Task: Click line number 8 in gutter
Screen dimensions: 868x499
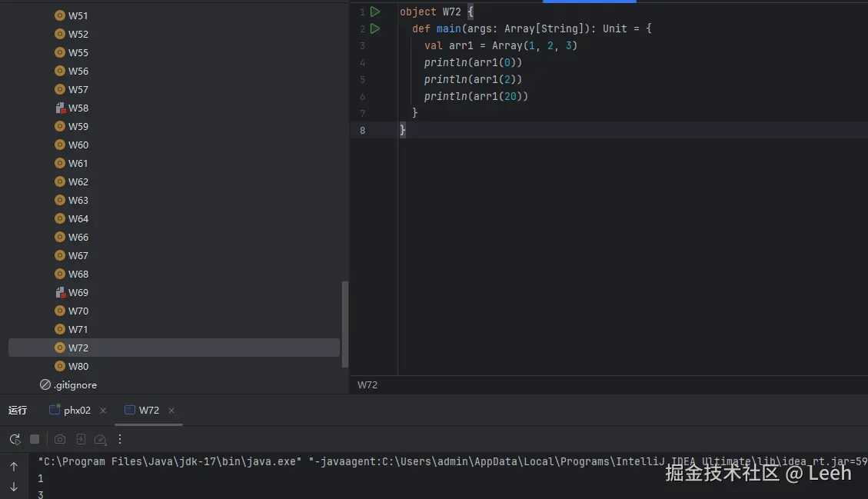Action: (363, 131)
